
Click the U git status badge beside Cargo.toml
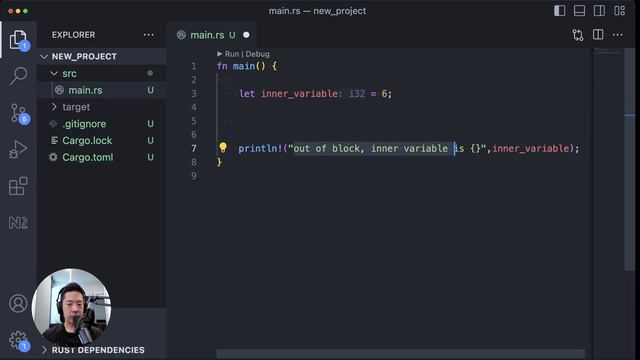tap(151, 157)
